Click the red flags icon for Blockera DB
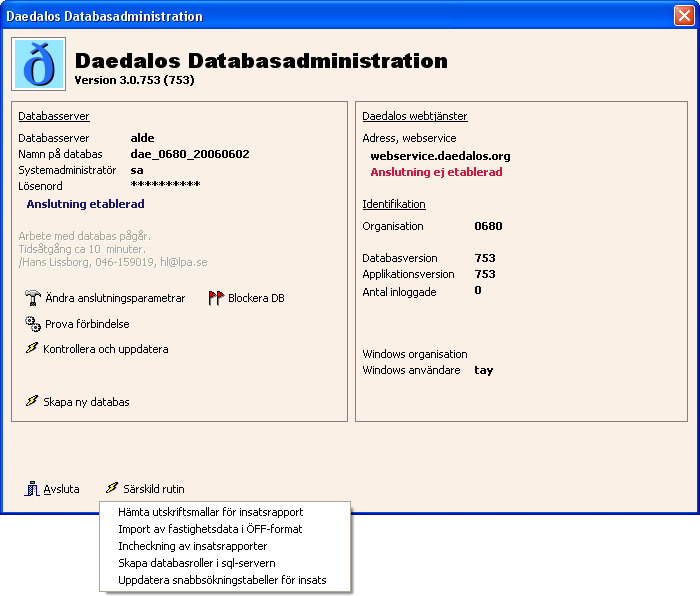 pyautogui.click(x=216, y=298)
